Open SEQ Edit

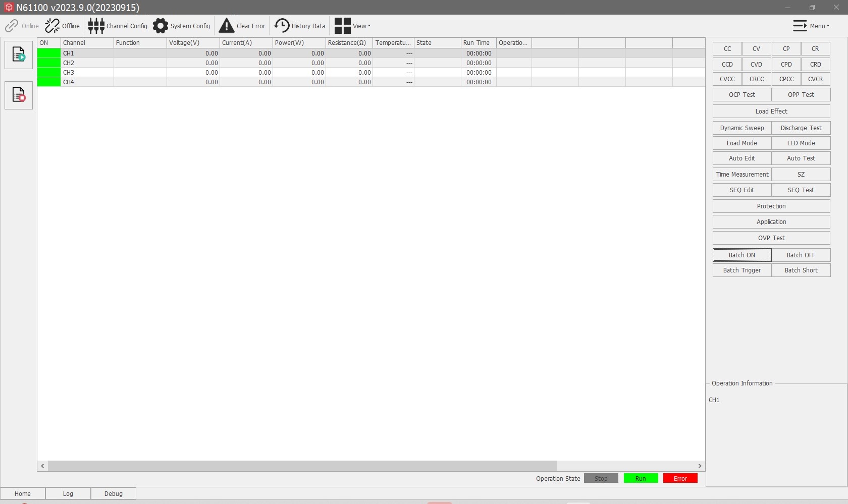(x=742, y=190)
